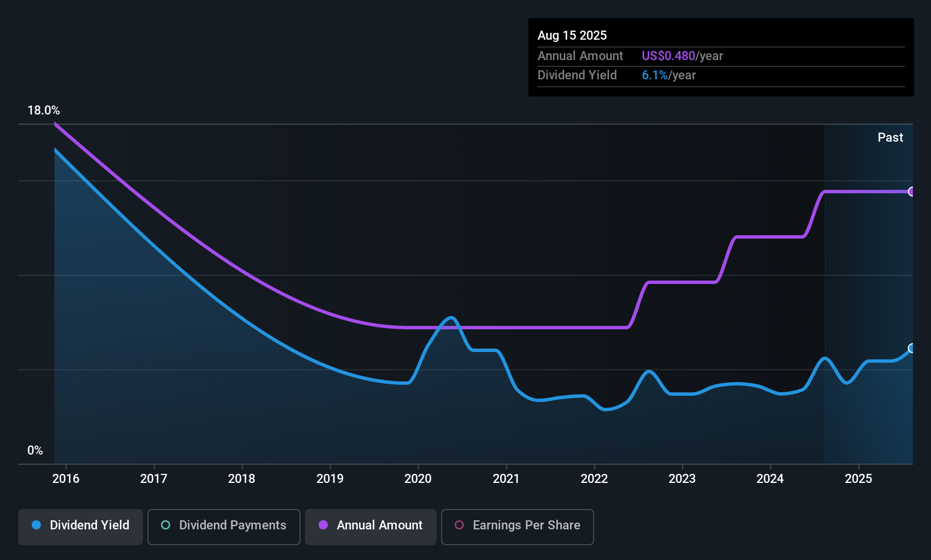Click the purple Annual Amount endpoint marker
The image size is (931, 560).
pyautogui.click(x=911, y=192)
